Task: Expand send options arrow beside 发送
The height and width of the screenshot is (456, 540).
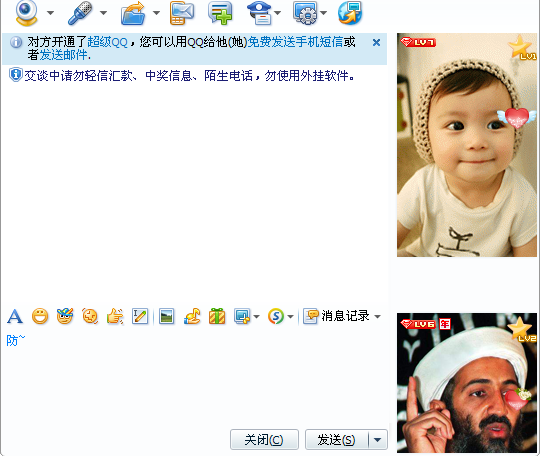Action: pos(378,439)
